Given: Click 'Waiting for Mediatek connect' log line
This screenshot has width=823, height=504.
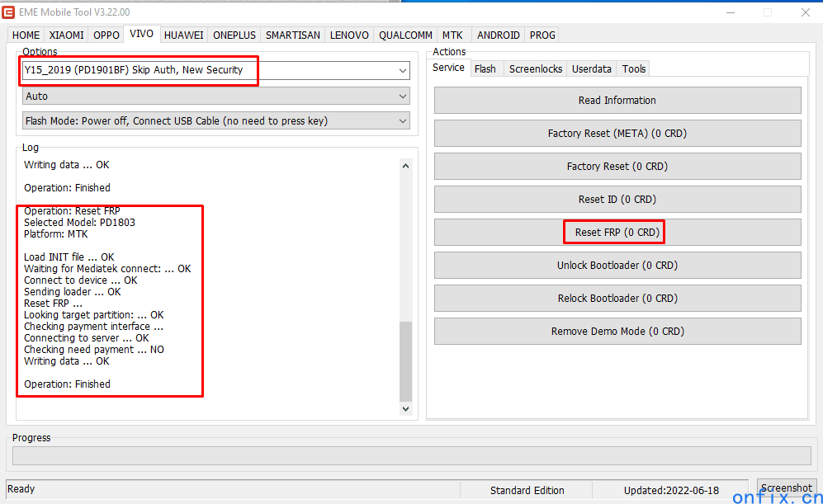Looking at the screenshot, I should (x=107, y=269).
